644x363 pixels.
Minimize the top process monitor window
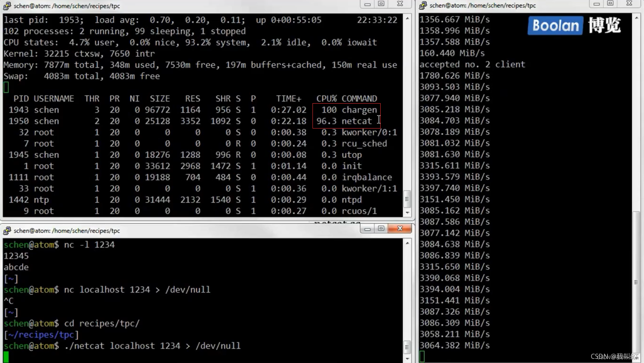coord(367,4)
